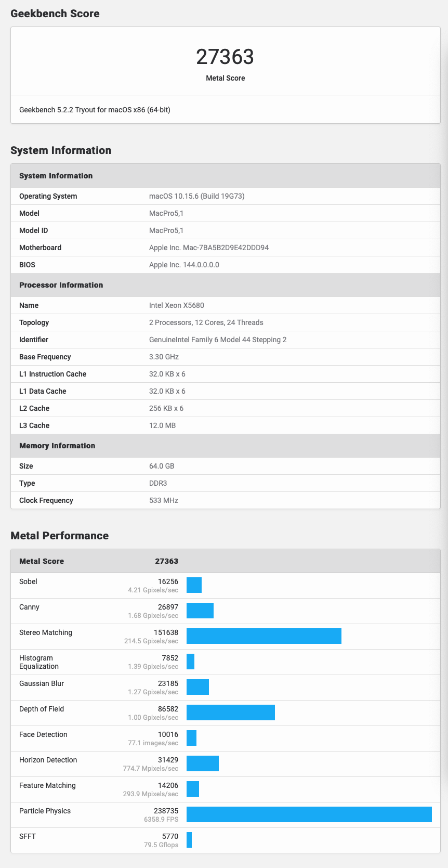Click the L1 Data Cache label
Image resolution: width=448 pixels, height=868 pixels.
tap(43, 391)
